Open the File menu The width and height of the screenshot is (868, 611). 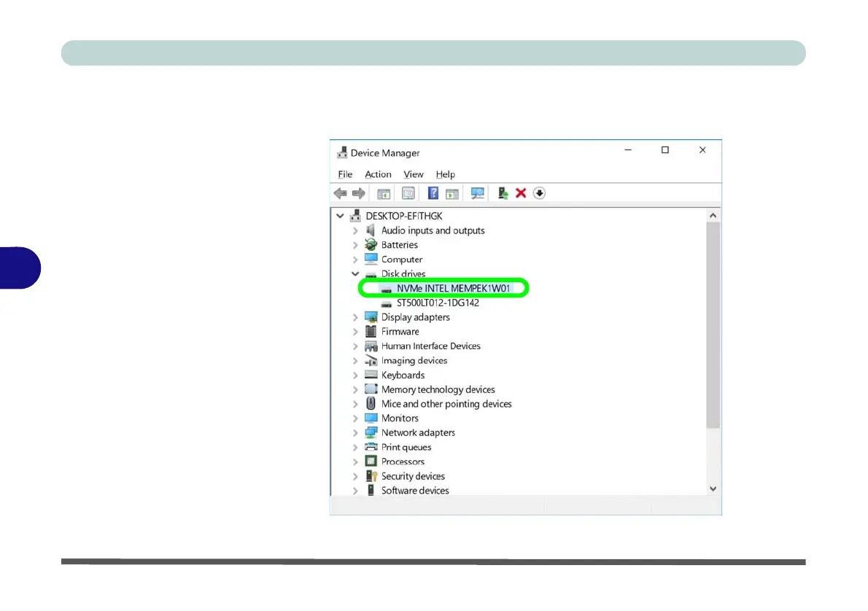point(345,174)
